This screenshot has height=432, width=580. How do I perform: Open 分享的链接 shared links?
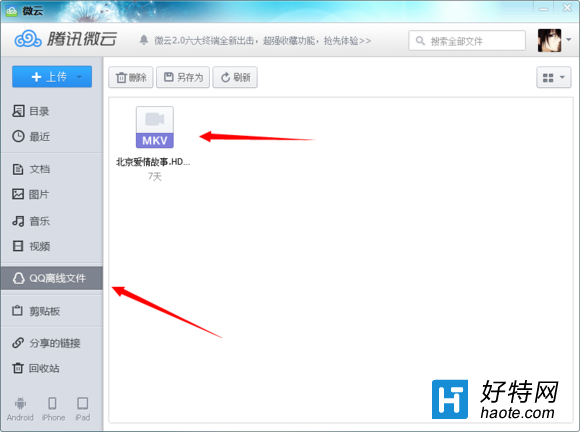click(51, 343)
